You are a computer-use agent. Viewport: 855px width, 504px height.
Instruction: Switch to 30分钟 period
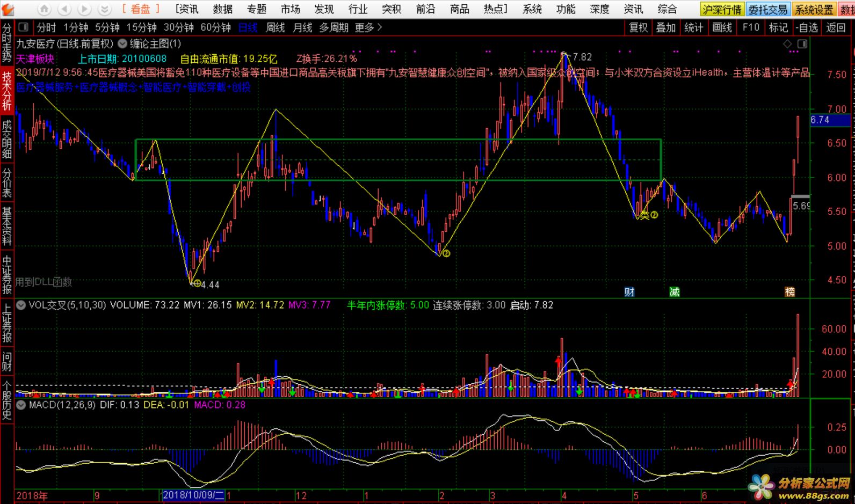coord(178,27)
